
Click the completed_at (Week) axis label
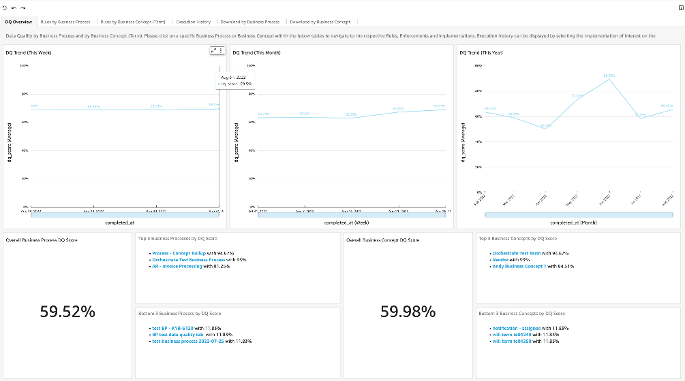pos(346,222)
